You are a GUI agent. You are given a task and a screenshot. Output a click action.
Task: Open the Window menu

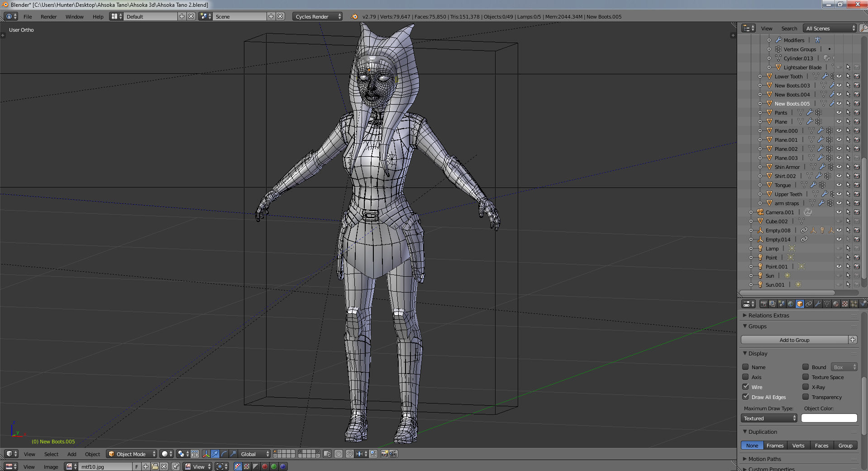(x=74, y=16)
